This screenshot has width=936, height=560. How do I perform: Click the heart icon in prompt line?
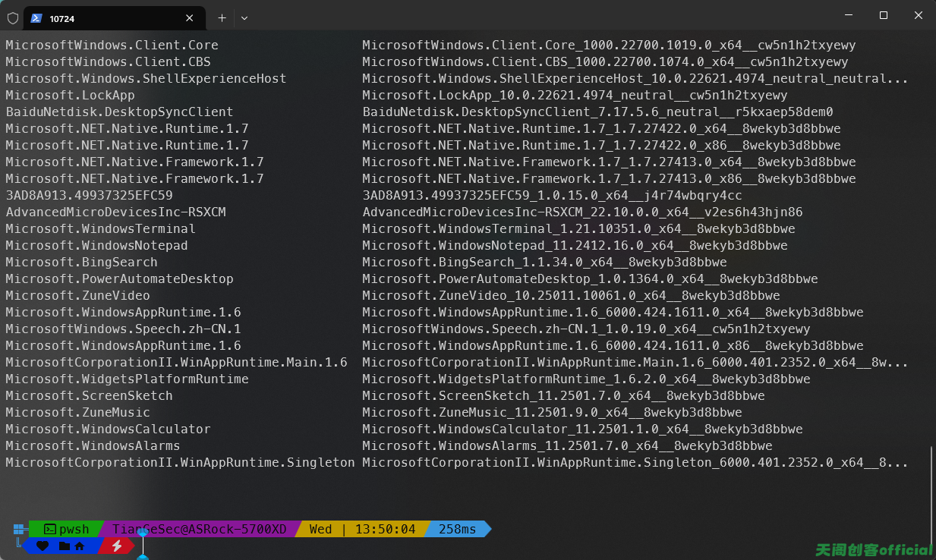tap(43, 546)
